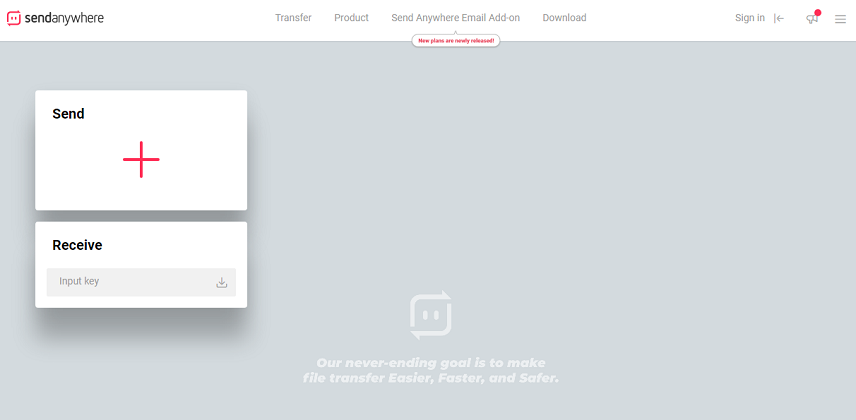The width and height of the screenshot is (856, 420).
Task: Click the Send heading
Action: pos(68,114)
